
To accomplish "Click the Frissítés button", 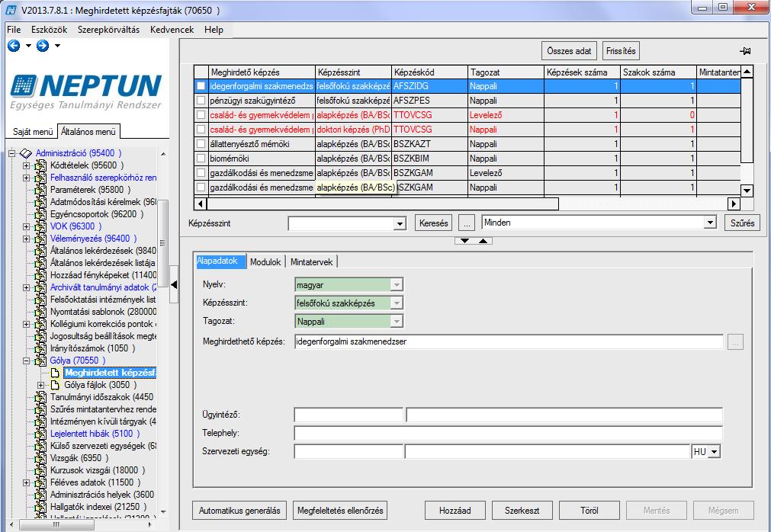I will click(621, 50).
